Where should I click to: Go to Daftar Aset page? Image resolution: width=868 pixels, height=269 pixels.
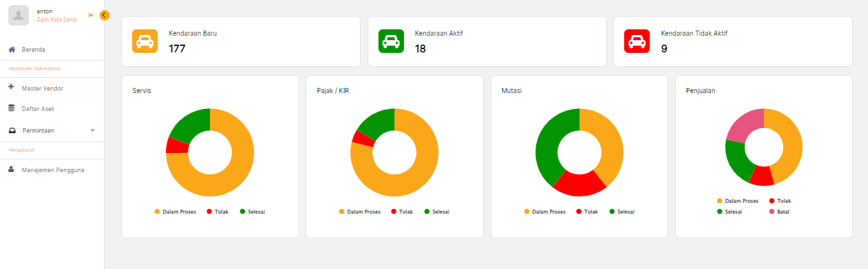click(38, 109)
